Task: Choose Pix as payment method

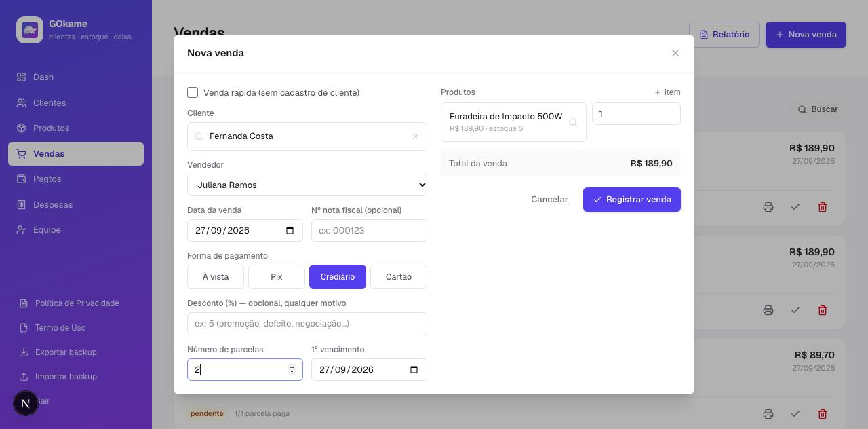Action: click(x=277, y=277)
